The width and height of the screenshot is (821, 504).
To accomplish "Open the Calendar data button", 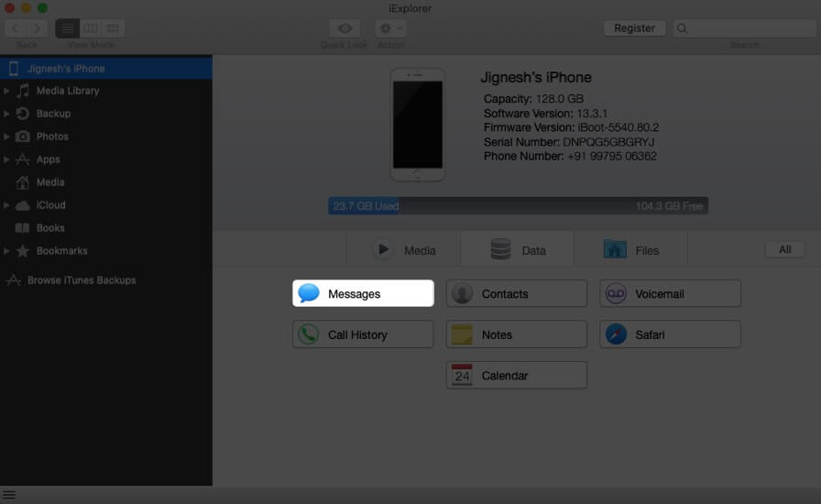I will 516,375.
